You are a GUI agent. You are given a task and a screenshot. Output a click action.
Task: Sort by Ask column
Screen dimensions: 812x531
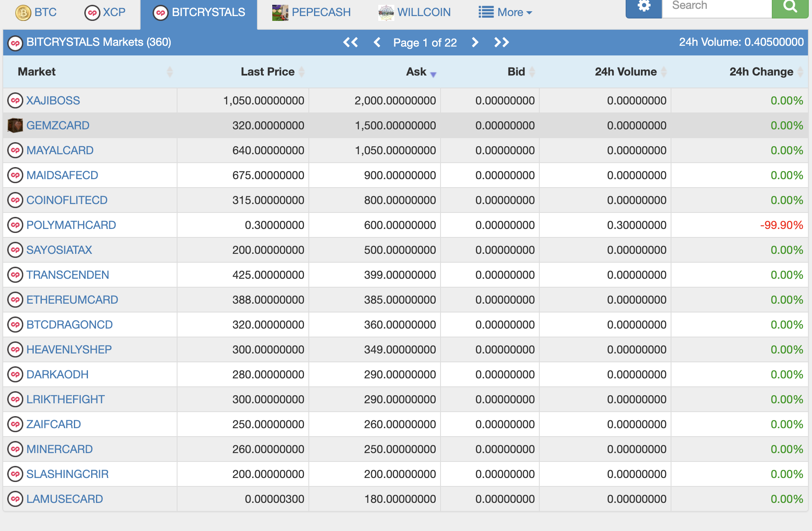pos(375,72)
